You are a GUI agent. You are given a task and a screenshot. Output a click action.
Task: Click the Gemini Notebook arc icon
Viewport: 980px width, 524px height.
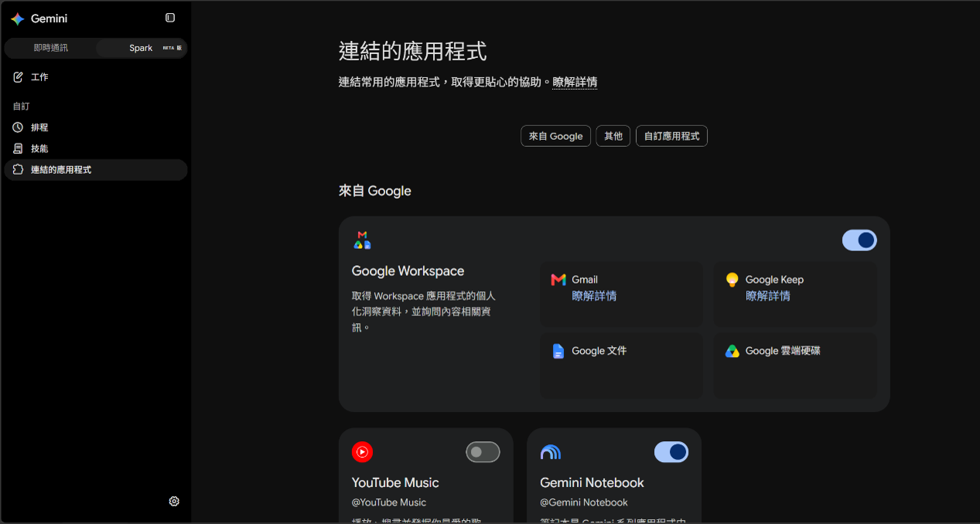pos(551,452)
